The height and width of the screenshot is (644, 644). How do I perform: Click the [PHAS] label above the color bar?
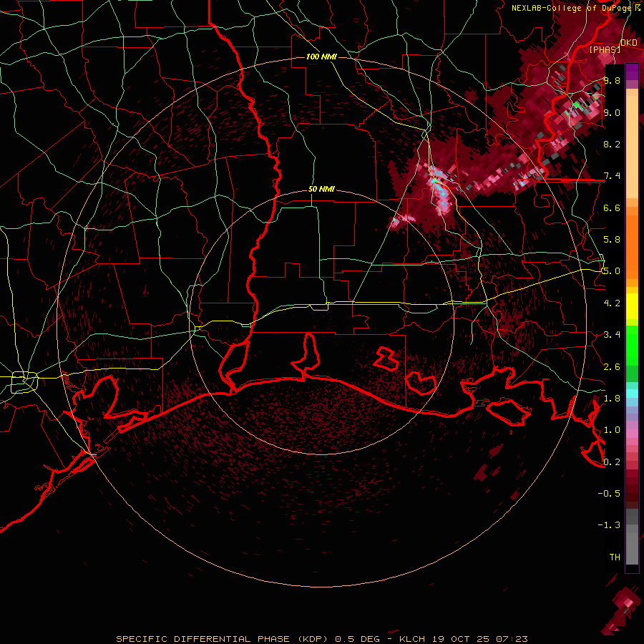605,49
